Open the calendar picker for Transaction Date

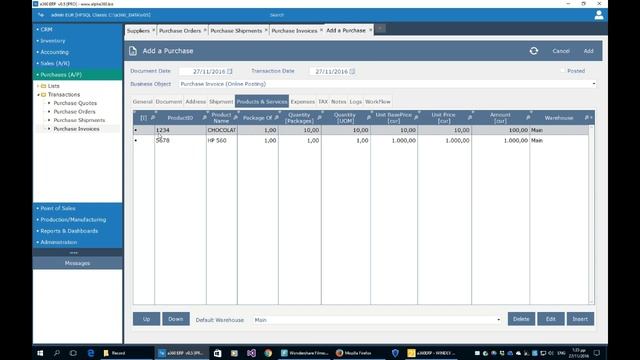(x=352, y=71)
